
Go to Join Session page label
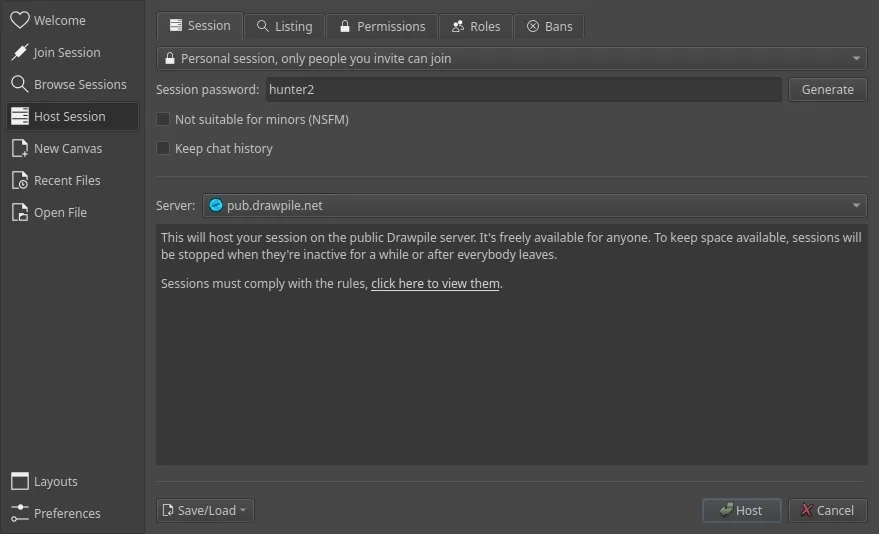(67, 53)
